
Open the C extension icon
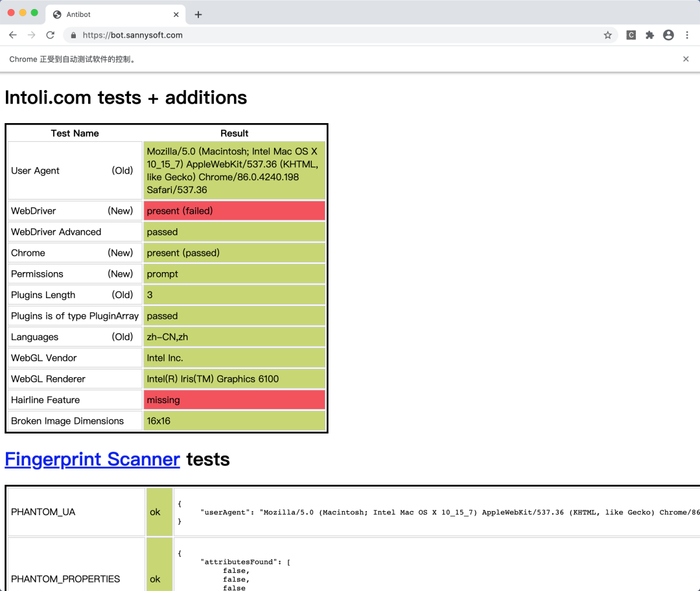click(631, 35)
